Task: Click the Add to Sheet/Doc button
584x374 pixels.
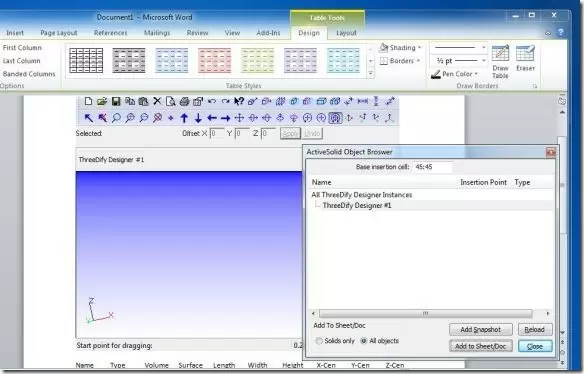Action: tap(480, 346)
